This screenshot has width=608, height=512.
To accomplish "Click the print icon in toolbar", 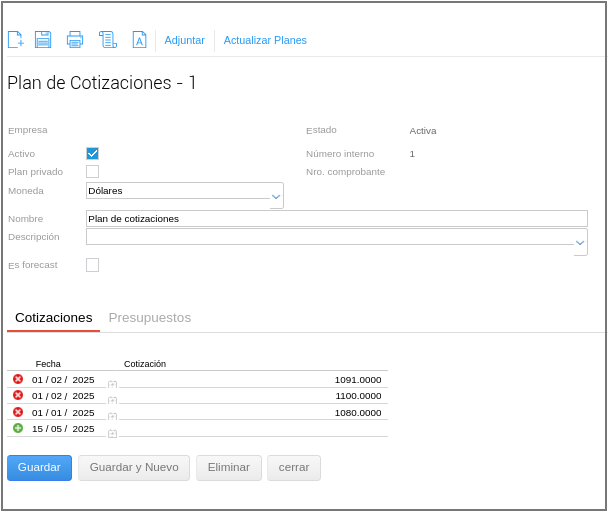I will [75, 40].
